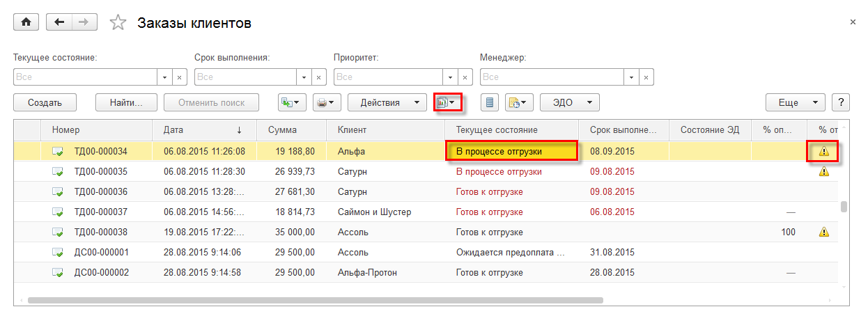Click the Отменить поиск button
This screenshot has width=868, height=316.
[211, 102]
